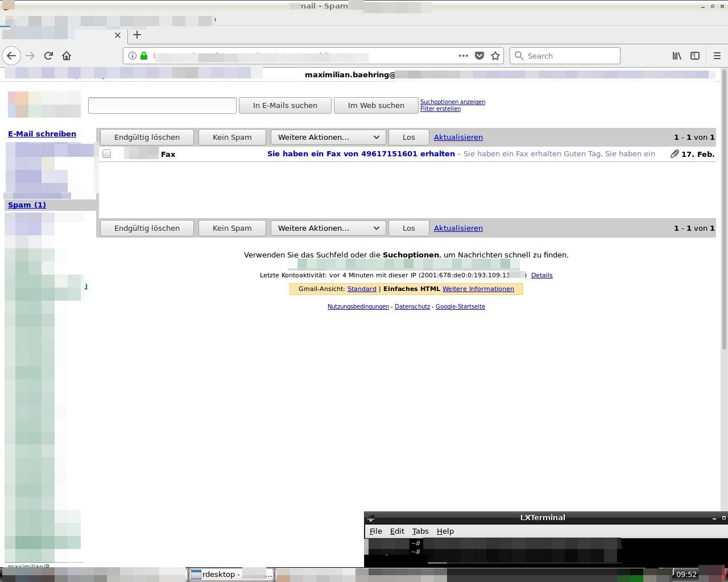This screenshot has height=582, width=728.
Task: Expand the bottom Weitere Aktionen dropdown
Action: pyautogui.click(x=328, y=228)
